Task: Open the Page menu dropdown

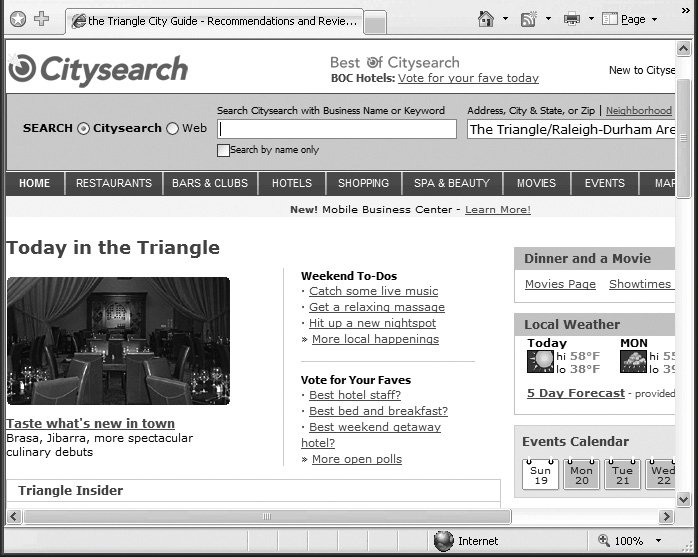Action: pos(632,19)
